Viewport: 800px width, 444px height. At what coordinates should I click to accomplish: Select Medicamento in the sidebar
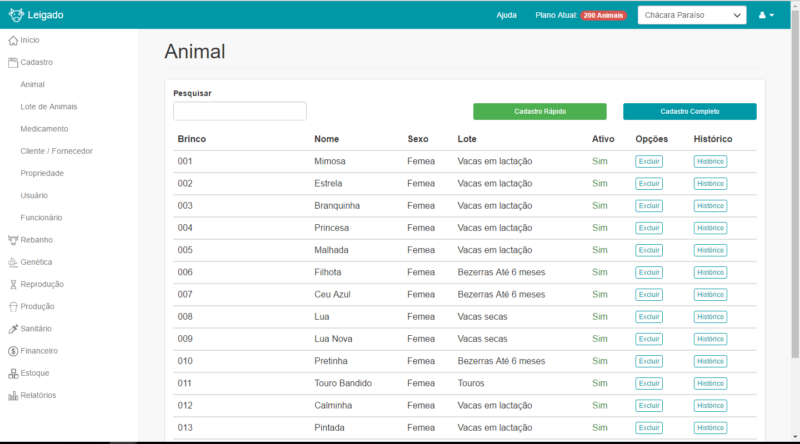click(44, 129)
